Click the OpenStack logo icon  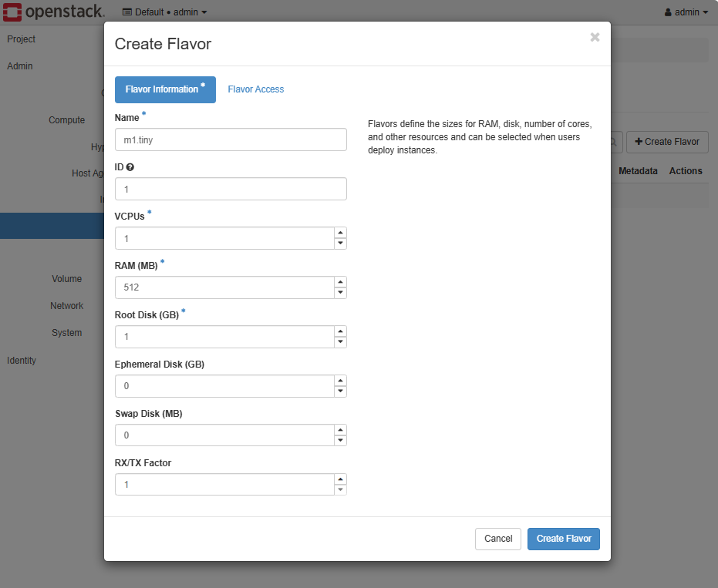pos(12,12)
